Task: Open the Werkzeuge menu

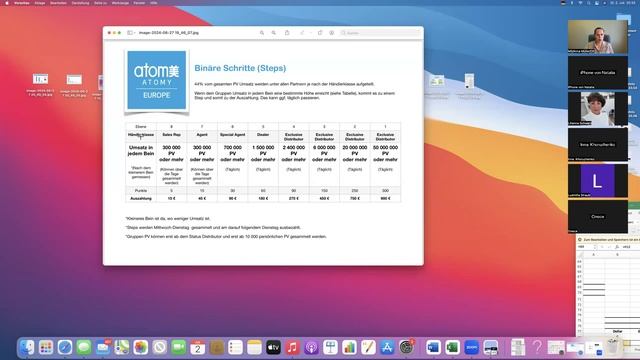Action: pyautogui.click(x=120, y=3)
